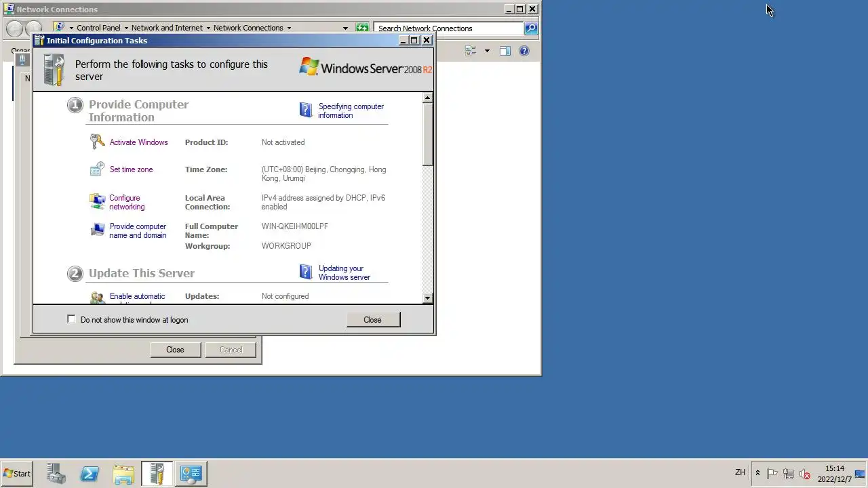The width and height of the screenshot is (868, 488).
Task: Open the Set time zone link
Action: (131, 169)
